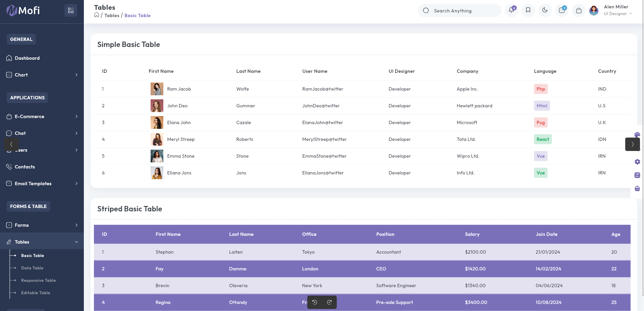Click the settings gear icon on right edge
The height and width of the screenshot is (311, 644).
tap(637, 162)
